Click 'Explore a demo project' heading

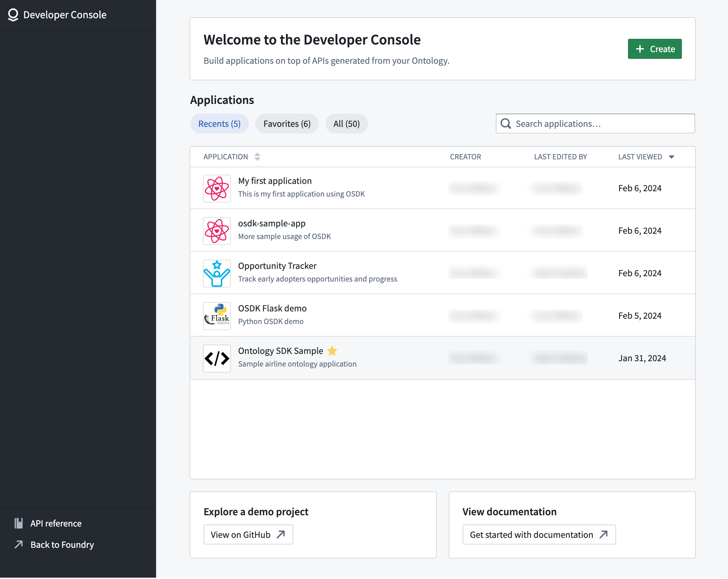pyautogui.click(x=256, y=512)
